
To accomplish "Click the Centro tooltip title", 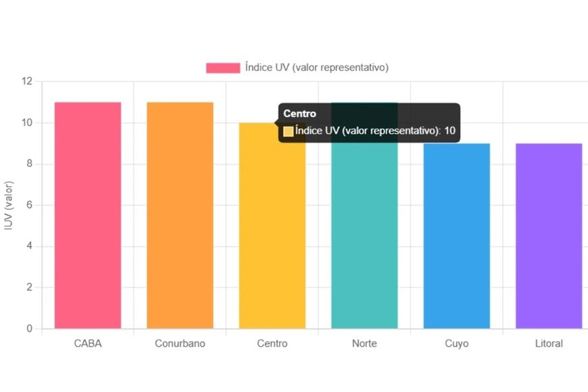I will pos(300,114).
